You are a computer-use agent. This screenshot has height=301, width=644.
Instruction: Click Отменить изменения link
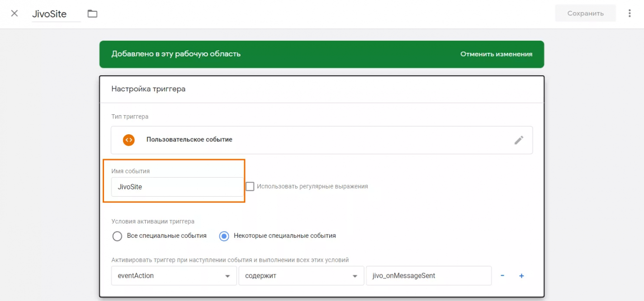tap(496, 54)
